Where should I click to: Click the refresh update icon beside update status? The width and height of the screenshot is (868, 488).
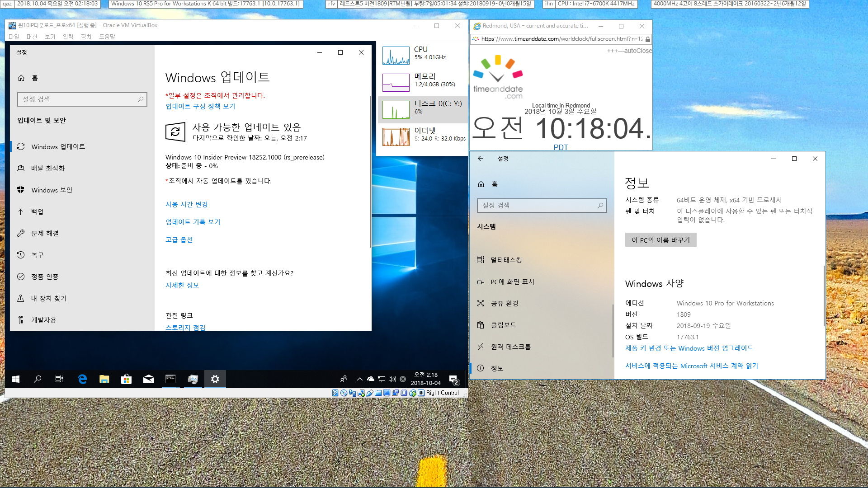(175, 132)
